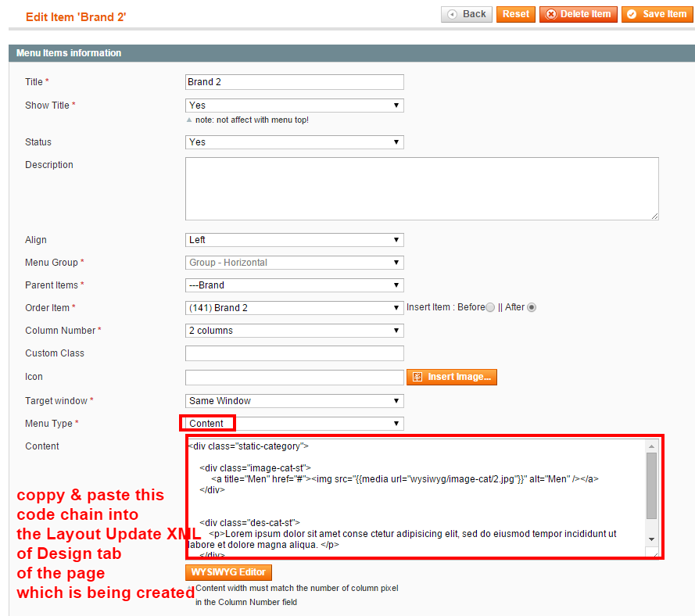The height and width of the screenshot is (616, 695).
Task: Open the WYSIWYG Editor
Action: point(228,572)
